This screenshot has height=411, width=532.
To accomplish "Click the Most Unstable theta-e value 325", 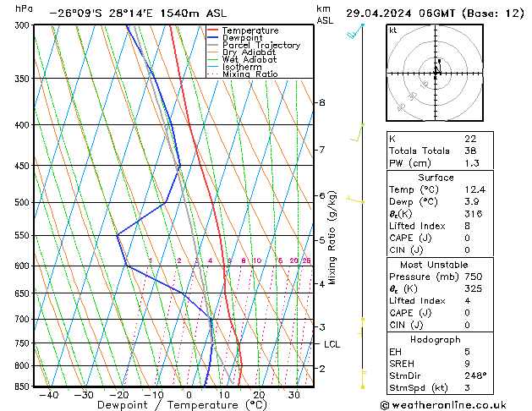I will [474, 288].
